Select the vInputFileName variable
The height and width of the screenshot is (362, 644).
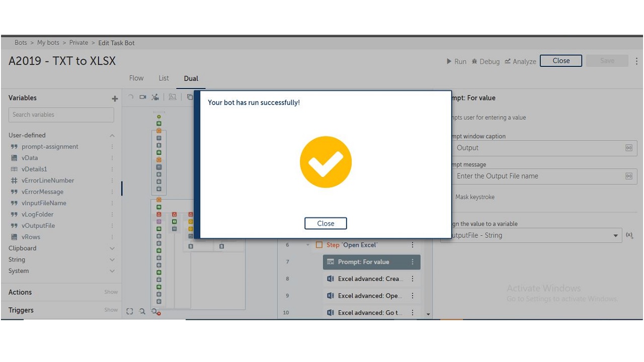(44, 203)
